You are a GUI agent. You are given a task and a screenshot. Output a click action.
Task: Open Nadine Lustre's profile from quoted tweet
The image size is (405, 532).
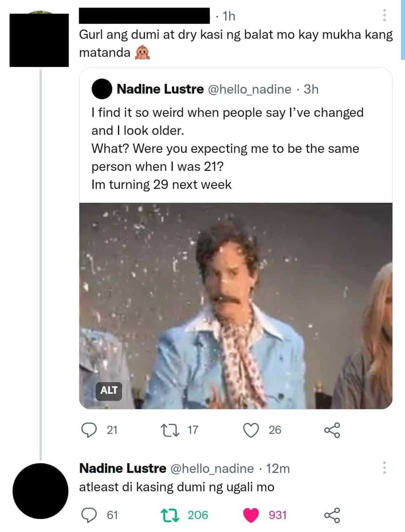(x=160, y=89)
